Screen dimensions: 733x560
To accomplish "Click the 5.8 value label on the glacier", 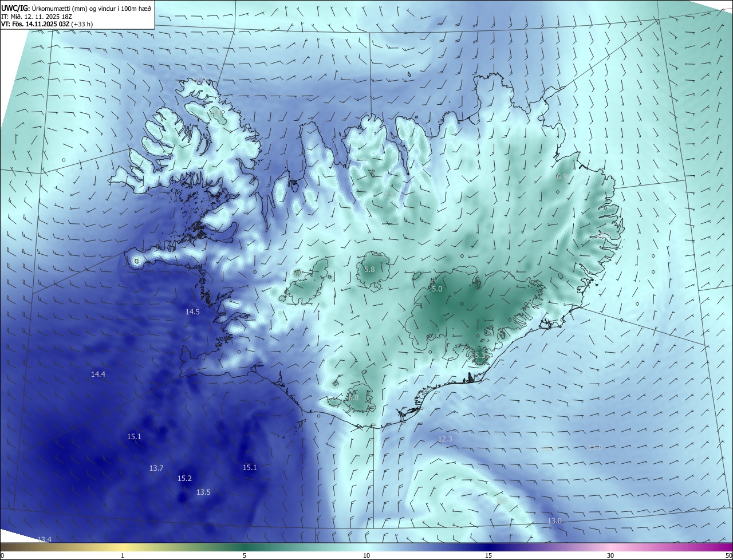I will pos(369,270).
